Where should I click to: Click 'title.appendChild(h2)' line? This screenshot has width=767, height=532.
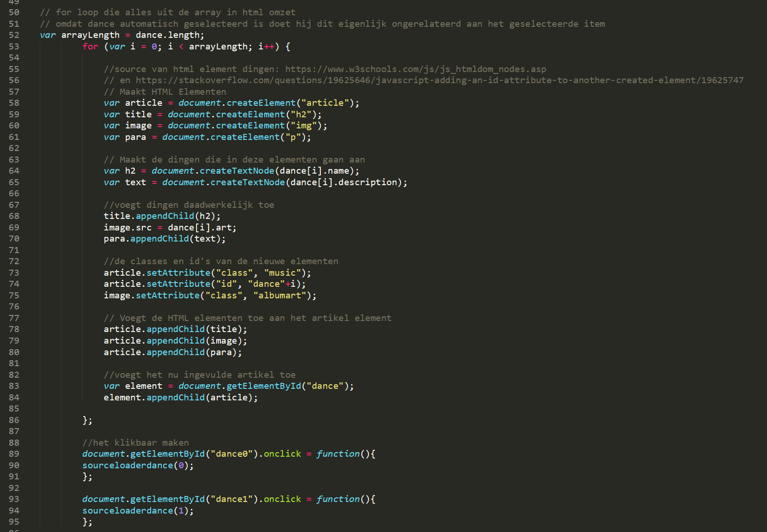click(162, 216)
